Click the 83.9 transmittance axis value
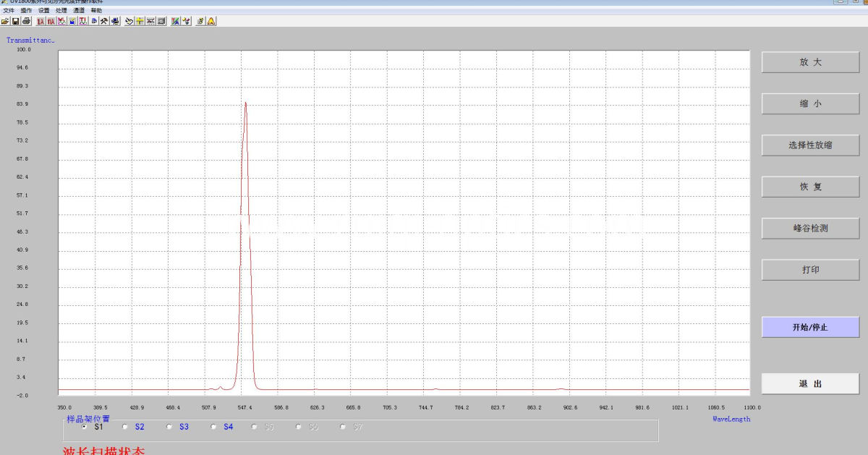Screen dimensions: 868x455 click(22, 104)
